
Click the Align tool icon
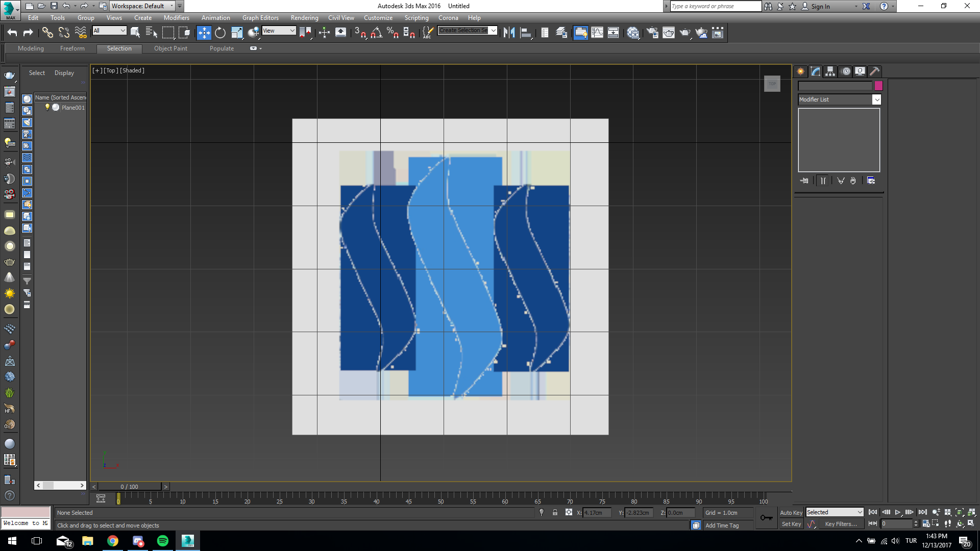click(x=526, y=33)
